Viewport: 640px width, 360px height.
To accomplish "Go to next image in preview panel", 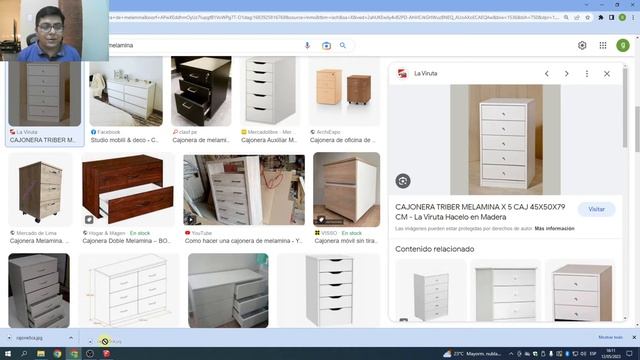I will (567, 73).
